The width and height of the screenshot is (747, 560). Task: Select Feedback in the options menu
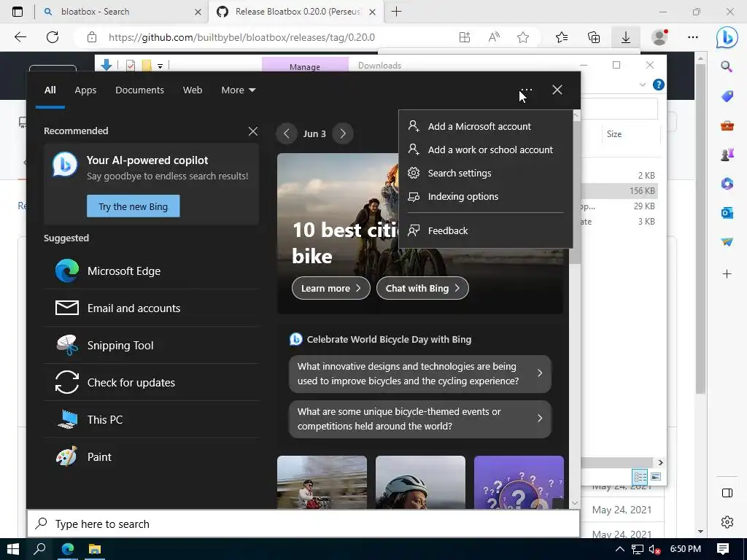coord(485,230)
